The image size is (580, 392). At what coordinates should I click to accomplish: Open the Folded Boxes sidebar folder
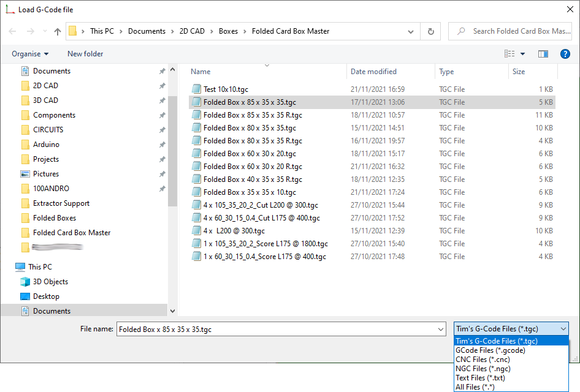[x=55, y=218]
